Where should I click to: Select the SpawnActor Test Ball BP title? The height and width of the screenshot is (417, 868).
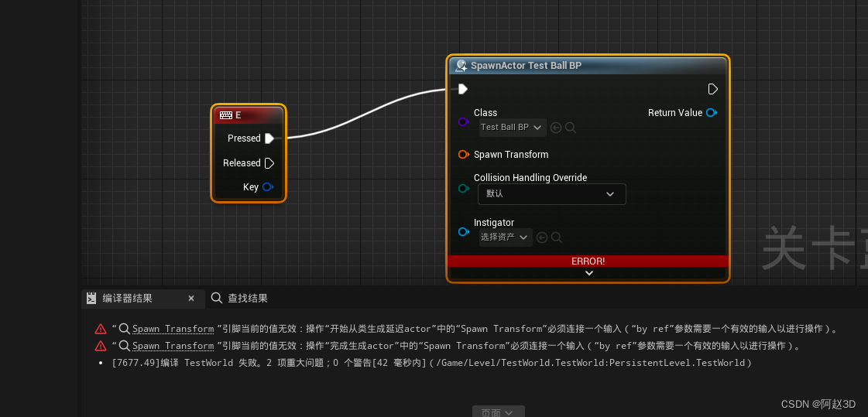pyautogui.click(x=526, y=66)
